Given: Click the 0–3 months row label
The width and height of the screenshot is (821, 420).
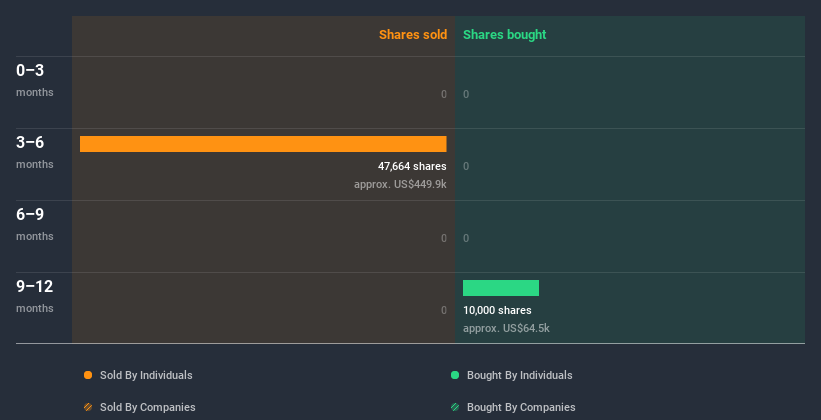Looking at the screenshot, I should coord(35,80).
